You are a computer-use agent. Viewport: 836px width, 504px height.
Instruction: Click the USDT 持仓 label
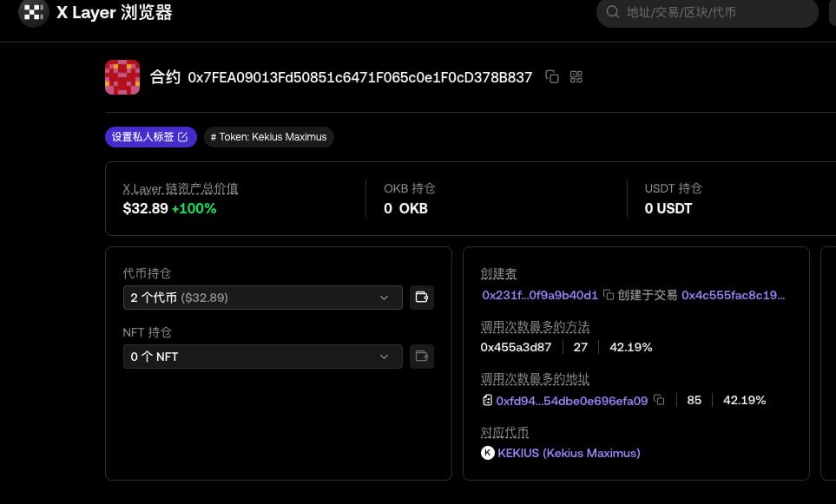[x=674, y=188]
